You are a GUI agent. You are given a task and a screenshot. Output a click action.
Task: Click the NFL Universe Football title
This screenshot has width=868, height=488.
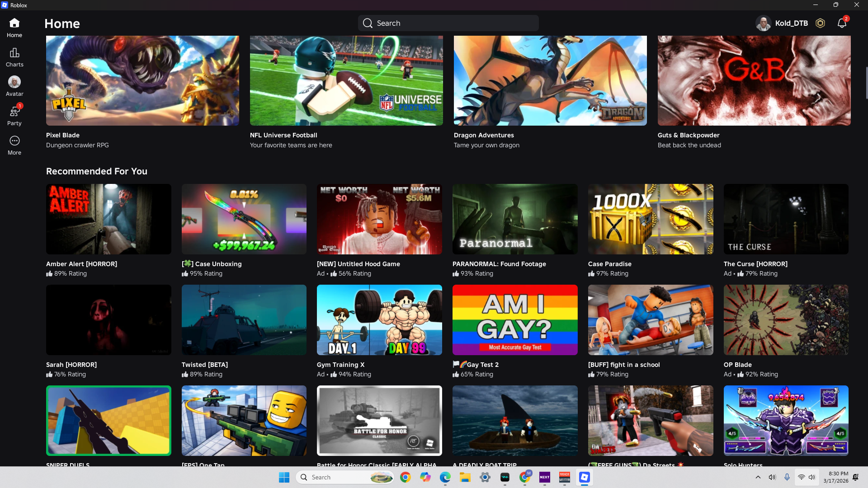tap(283, 135)
